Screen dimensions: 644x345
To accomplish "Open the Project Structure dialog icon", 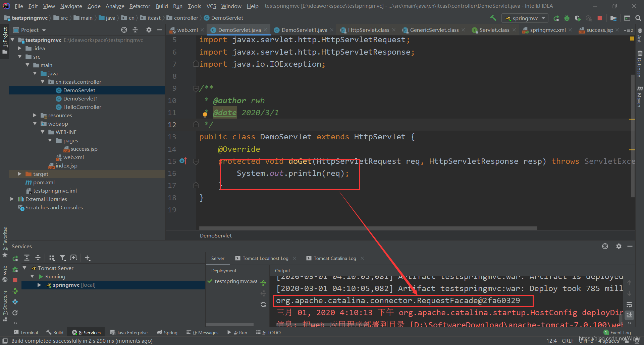I will click(613, 18).
